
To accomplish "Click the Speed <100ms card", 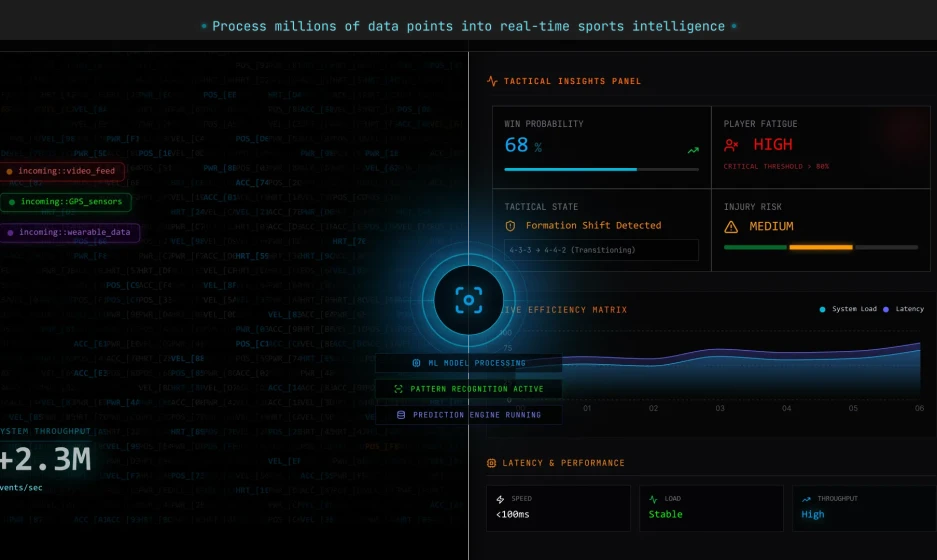I will 559,508.
